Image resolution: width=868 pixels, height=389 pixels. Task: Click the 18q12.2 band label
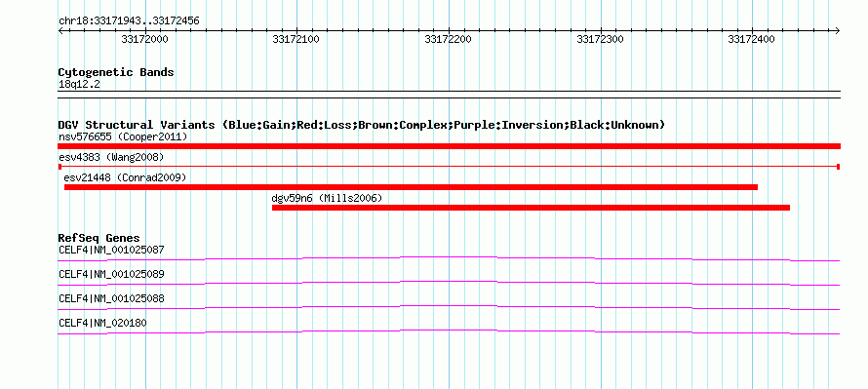79,85
